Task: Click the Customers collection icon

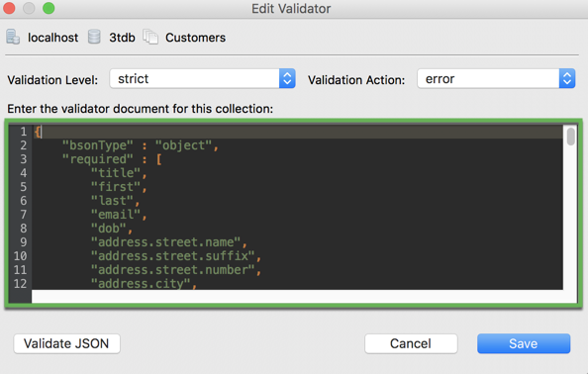Action: point(150,37)
